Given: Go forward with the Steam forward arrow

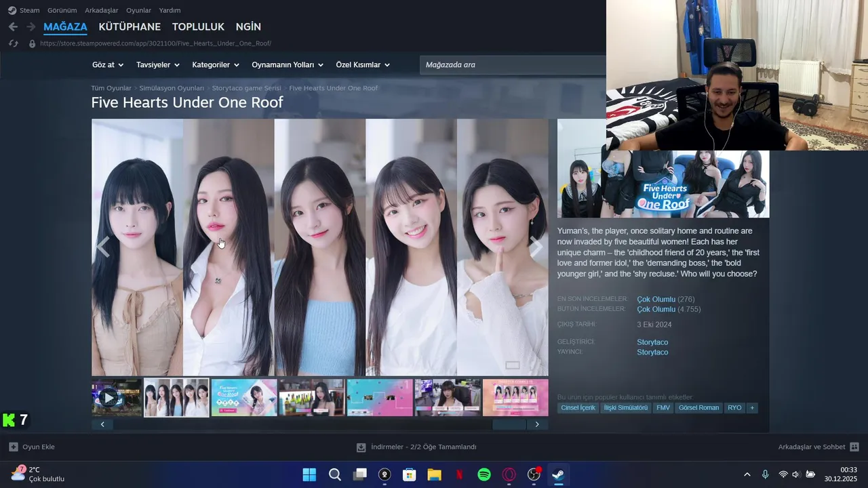Looking at the screenshot, I should (31, 26).
